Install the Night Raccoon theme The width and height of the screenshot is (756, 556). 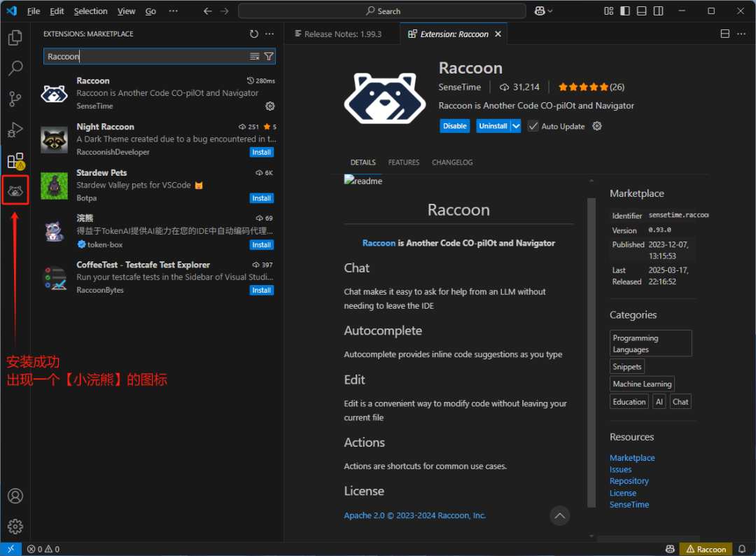click(x=262, y=152)
